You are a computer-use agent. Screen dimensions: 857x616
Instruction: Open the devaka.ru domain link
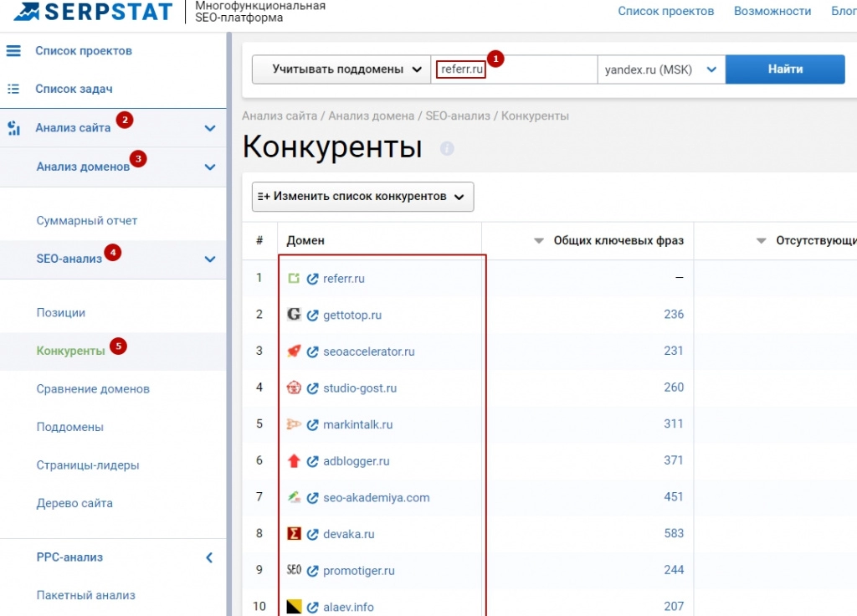[x=349, y=535]
